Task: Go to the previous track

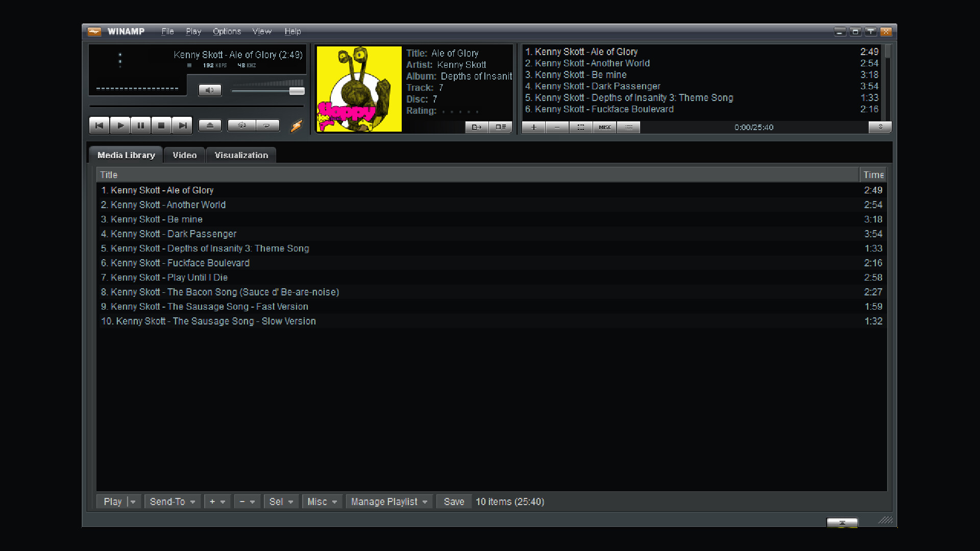Action: [100, 126]
